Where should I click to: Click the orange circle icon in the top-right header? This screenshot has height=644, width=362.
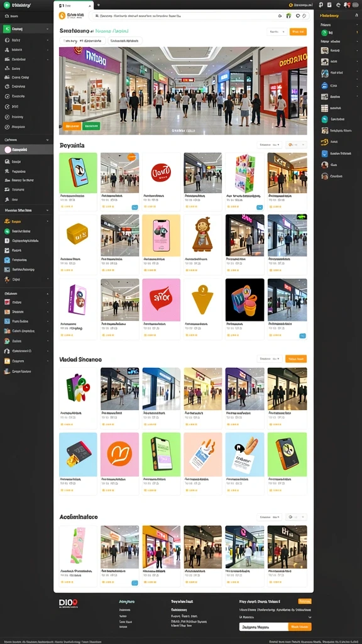click(x=291, y=5)
